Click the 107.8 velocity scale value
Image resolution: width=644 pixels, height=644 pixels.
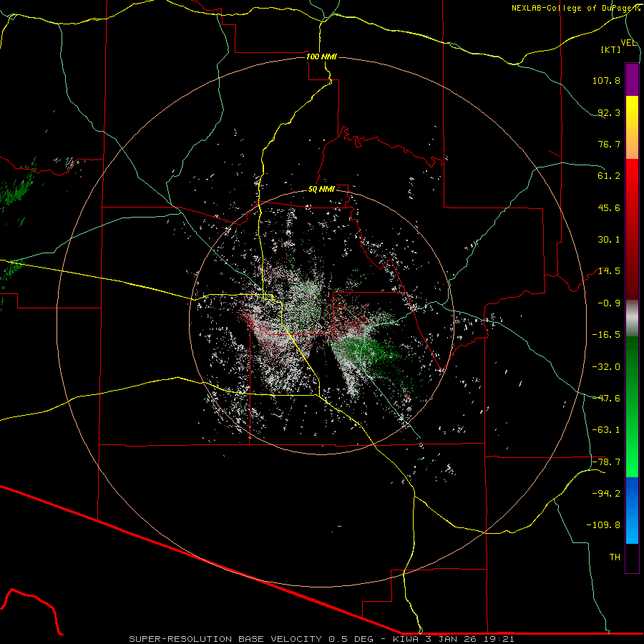coord(606,80)
